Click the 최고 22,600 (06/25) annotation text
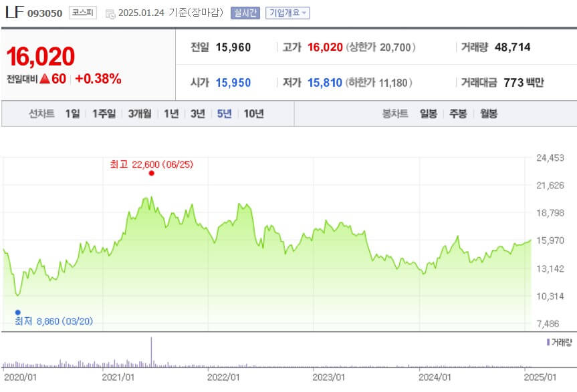The width and height of the screenshot is (577, 392). [152, 164]
